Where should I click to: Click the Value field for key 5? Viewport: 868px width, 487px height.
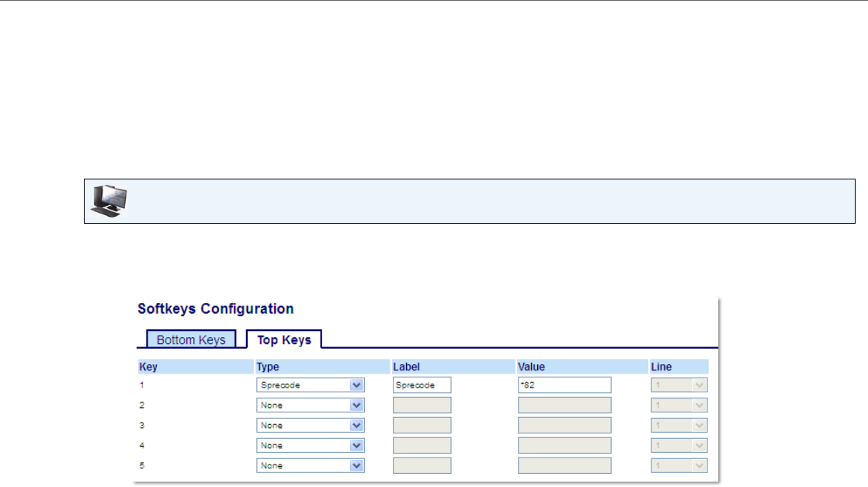[x=564, y=466]
